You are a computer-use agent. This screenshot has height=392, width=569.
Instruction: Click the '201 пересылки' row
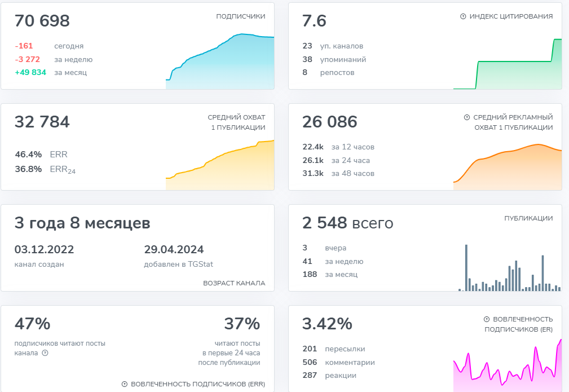point(334,349)
